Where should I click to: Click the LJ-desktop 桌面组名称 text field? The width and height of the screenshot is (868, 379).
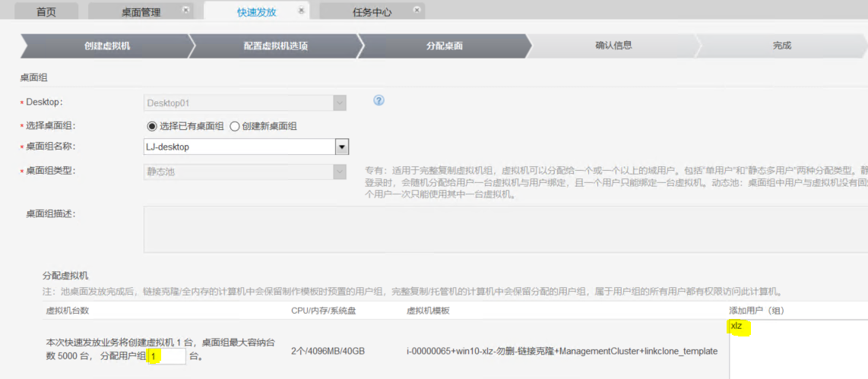tap(239, 147)
